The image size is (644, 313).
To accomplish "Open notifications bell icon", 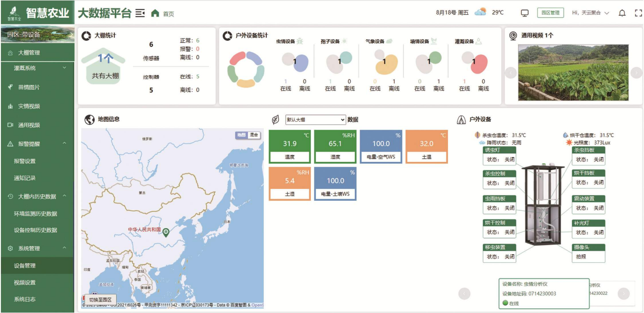I will [622, 13].
